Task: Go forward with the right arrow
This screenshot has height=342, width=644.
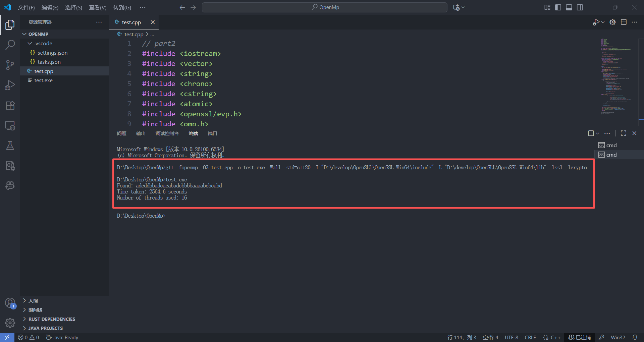Action: (x=193, y=7)
